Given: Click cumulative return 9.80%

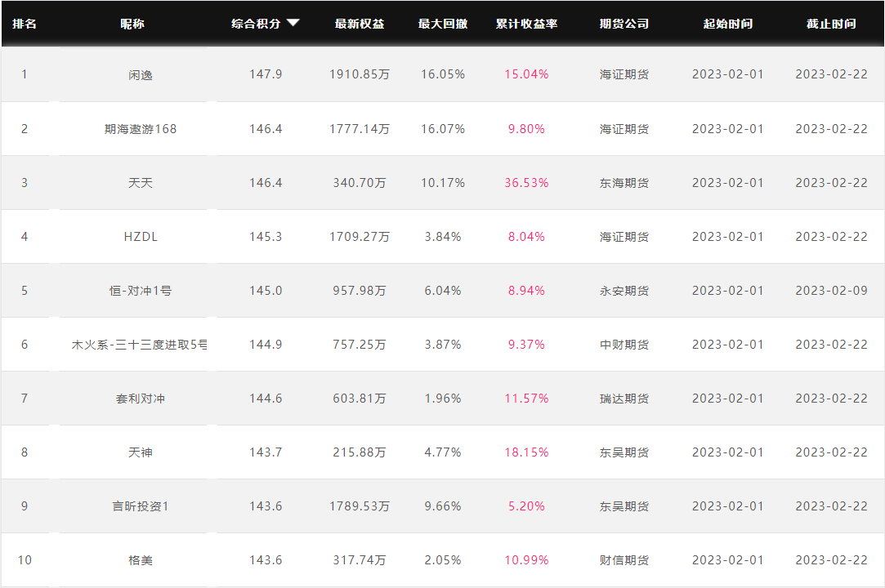Looking at the screenshot, I should (526, 129).
